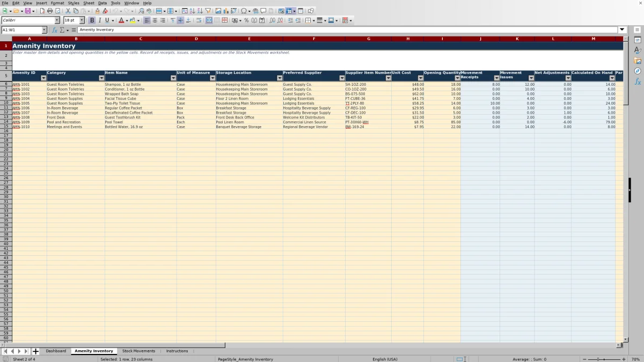The width and height of the screenshot is (644, 362).
Task: Toggle the AutoFilter funnel button
Action: pyautogui.click(x=208, y=11)
